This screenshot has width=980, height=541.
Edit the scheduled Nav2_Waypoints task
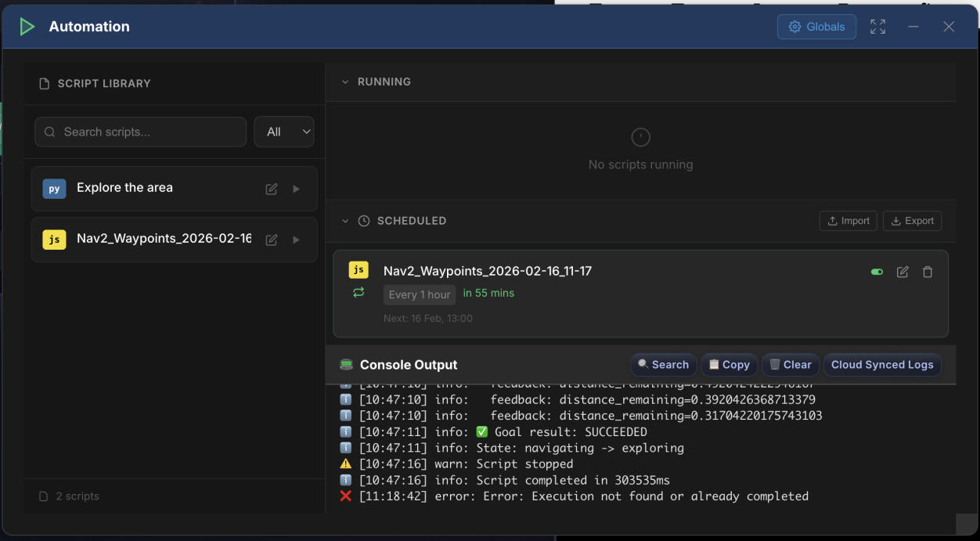[x=902, y=272]
